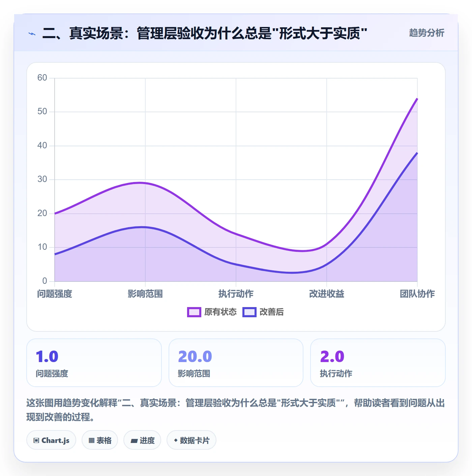This screenshot has height=476, width=472.
Task: Click the 原有状态 line peak at 团队协作
Action: [x=417, y=99]
